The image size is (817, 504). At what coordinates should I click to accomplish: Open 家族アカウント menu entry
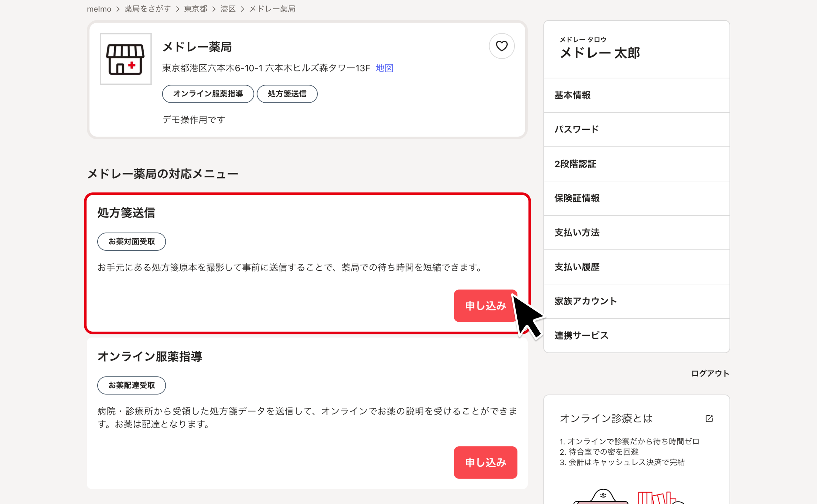585,301
